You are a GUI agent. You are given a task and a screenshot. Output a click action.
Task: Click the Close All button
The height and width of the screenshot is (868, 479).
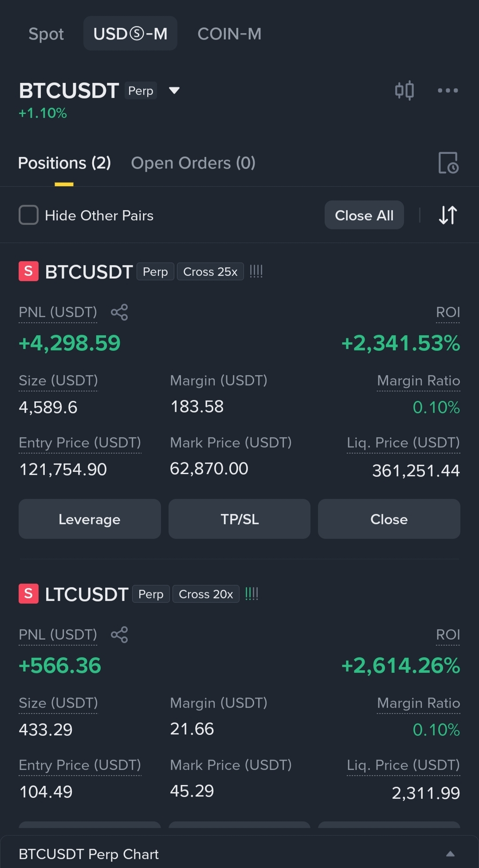point(364,215)
